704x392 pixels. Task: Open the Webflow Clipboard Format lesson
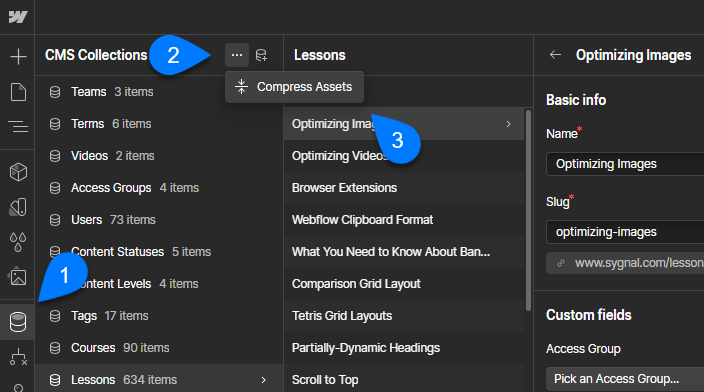pos(404,220)
